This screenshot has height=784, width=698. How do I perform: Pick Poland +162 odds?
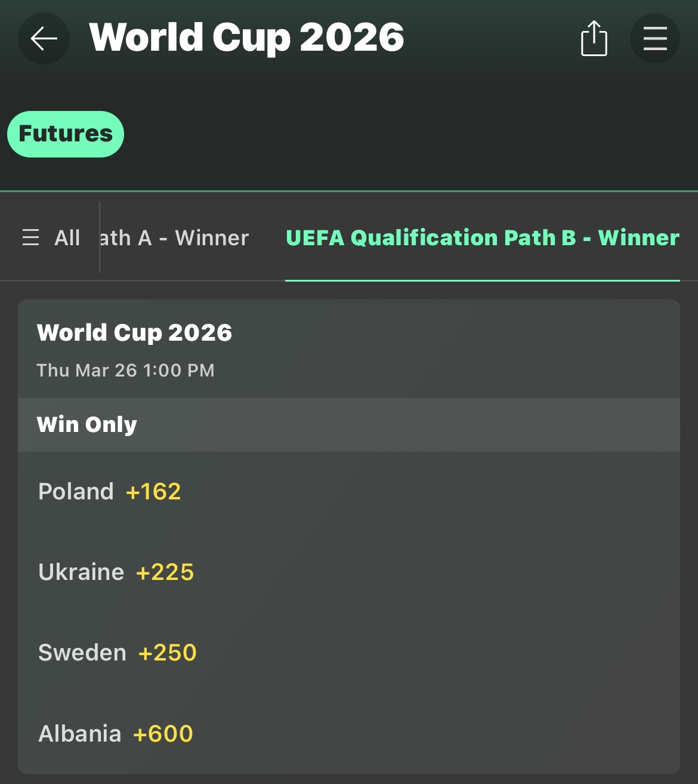[x=153, y=492]
